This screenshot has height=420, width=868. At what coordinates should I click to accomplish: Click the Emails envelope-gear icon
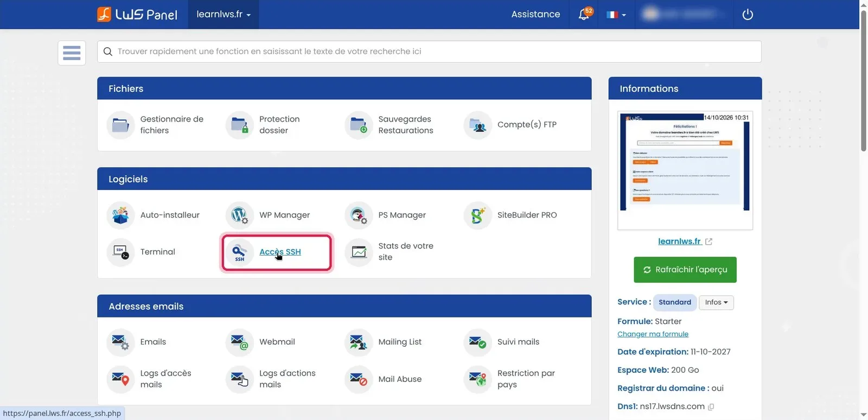[x=120, y=342]
